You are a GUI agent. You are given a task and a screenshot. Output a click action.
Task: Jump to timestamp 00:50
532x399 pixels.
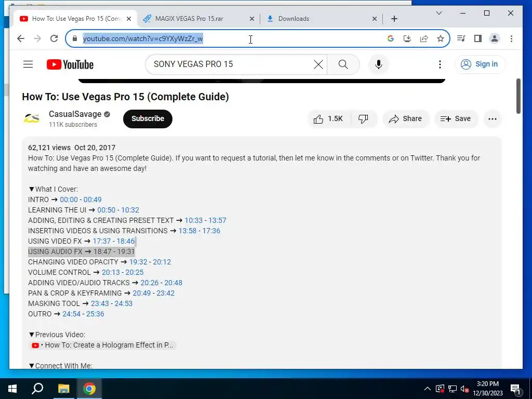coord(106,210)
